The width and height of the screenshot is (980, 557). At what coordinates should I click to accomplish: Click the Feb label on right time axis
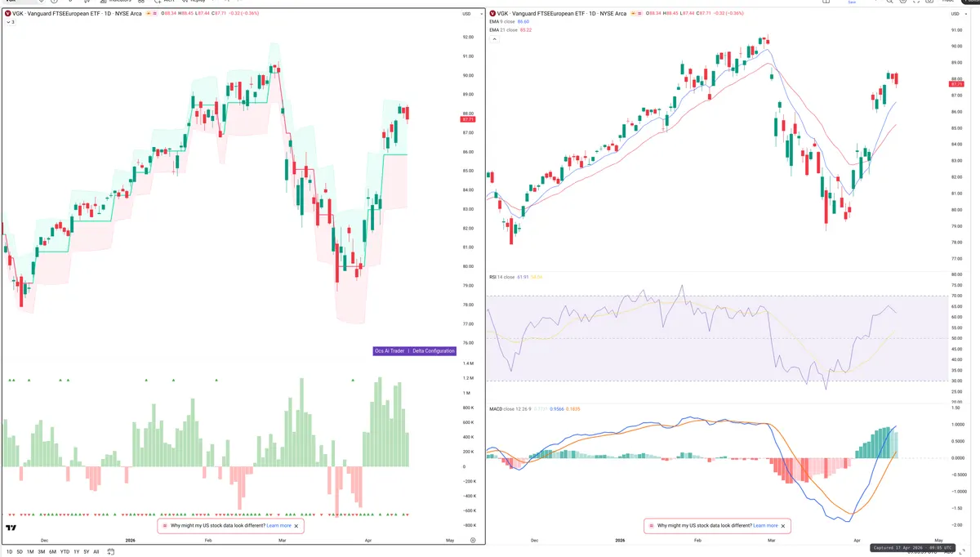(x=697, y=541)
